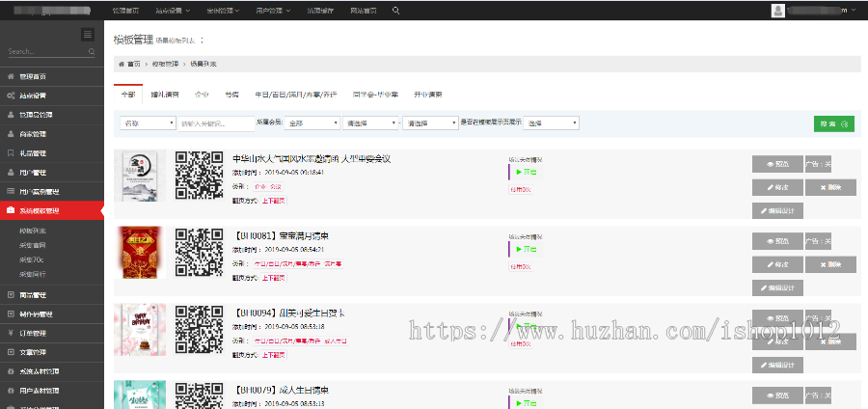The width and height of the screenshot is (868, 409).
Task: Toggle 广告:关 for BH0081 template
Action: pos(818,241)
